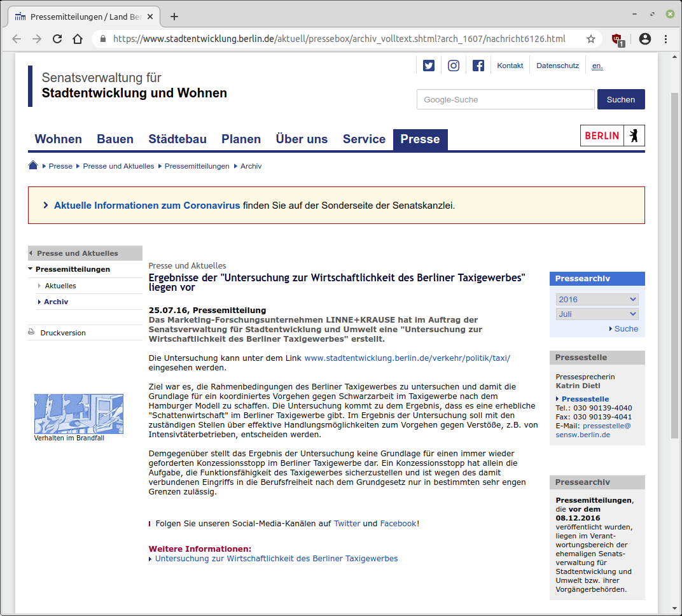Open the year dropdown showing 2016
This screenshot has width=682, height=616.
[x=597, y=299]
